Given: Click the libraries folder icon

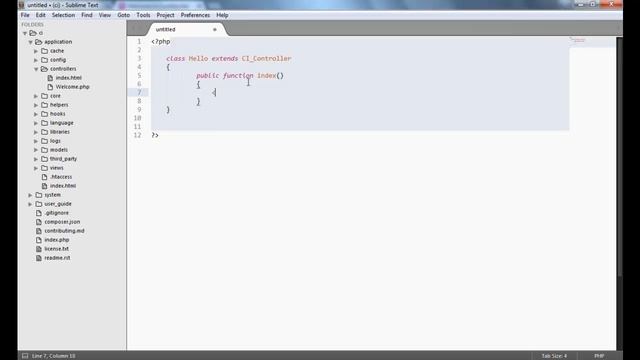Looking at the screenshot, I should pos(44,132).
